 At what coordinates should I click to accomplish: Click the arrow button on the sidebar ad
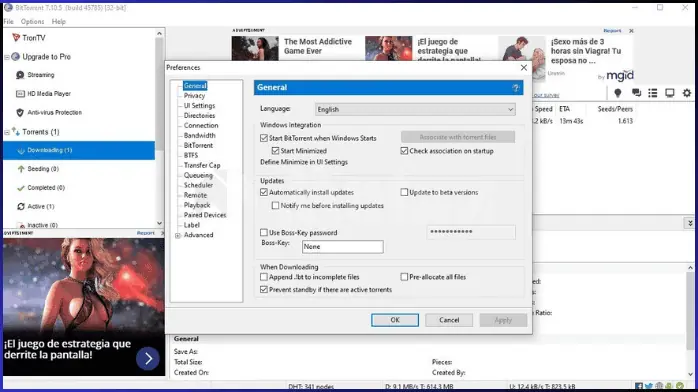point(148,358)
